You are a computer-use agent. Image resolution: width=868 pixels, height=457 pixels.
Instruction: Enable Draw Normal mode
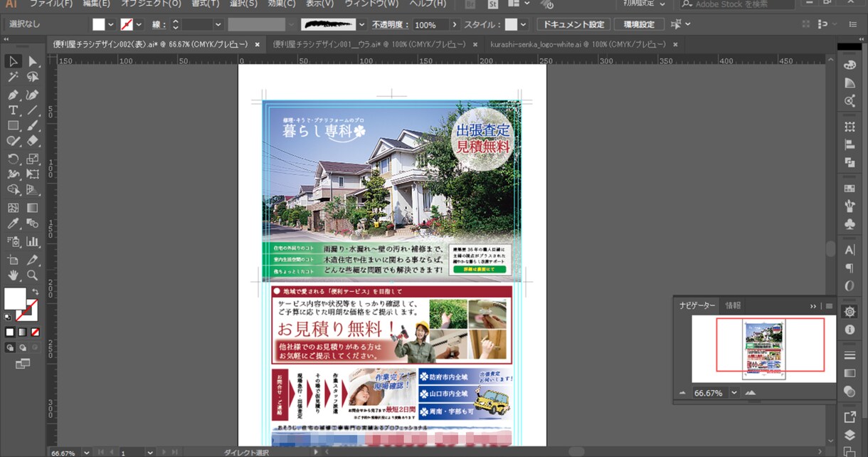click(10, 347)
